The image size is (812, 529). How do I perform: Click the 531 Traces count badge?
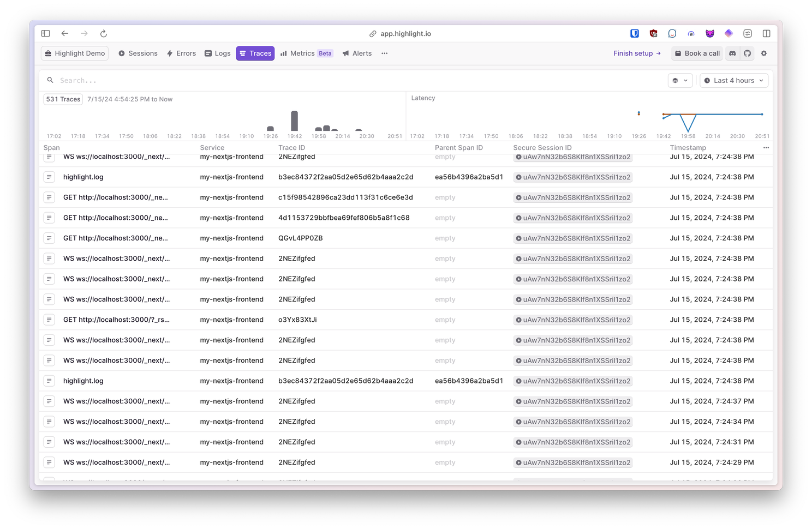(x=63, y=99)
